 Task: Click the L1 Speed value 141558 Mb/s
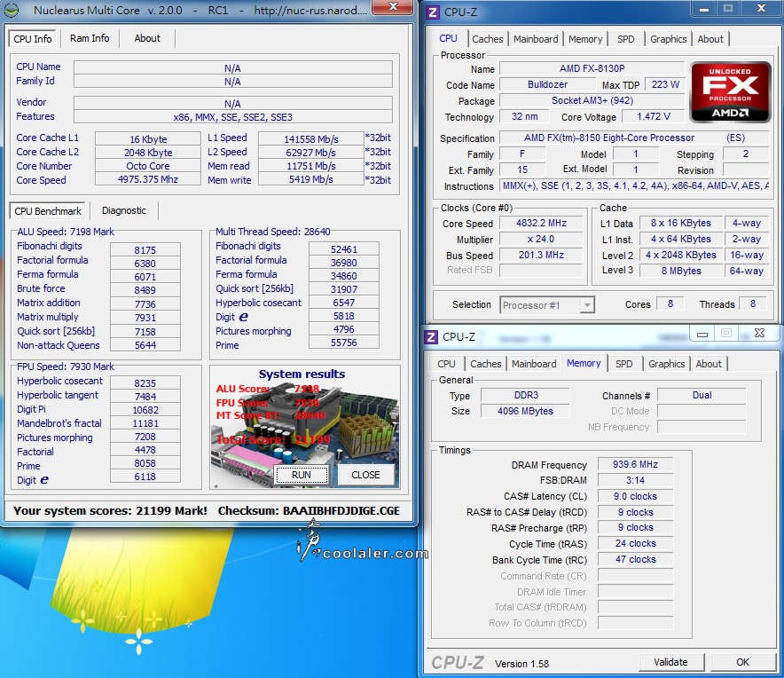[311, 139]
